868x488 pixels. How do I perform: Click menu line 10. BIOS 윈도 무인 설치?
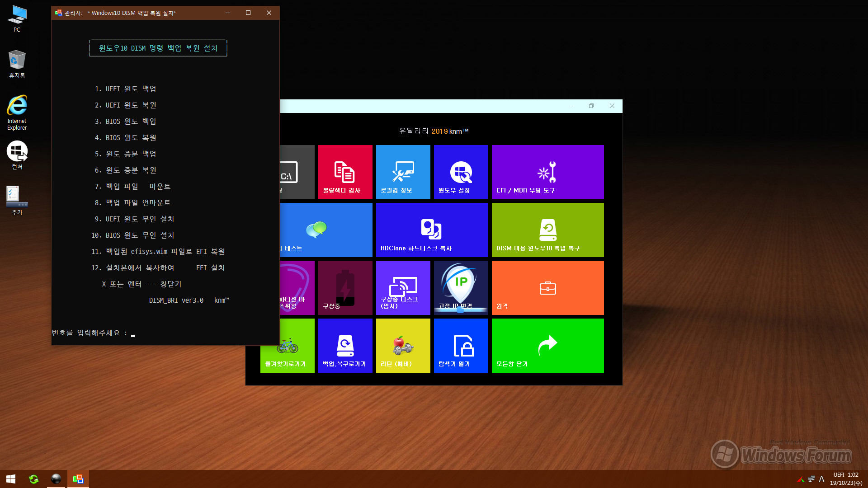(132, 235)
